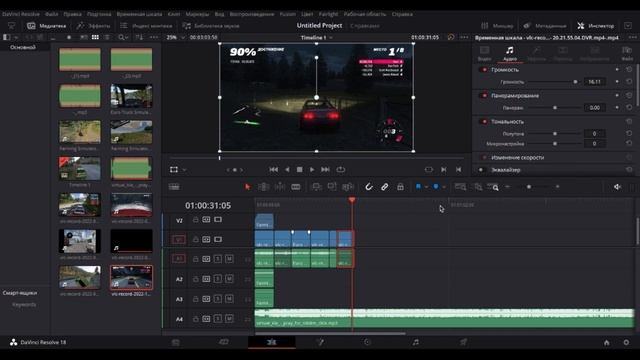Activate the trim edit tool

[x=264, y=187]
